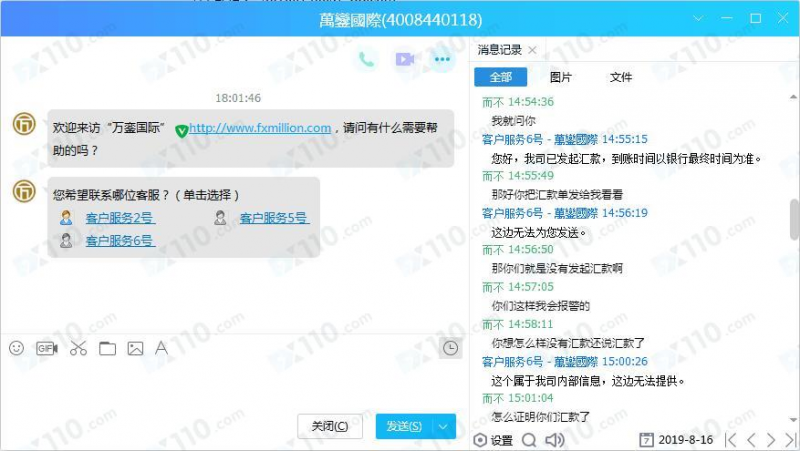Viewport: 800px width, 451px height.
Task: Toggle message history with the clock icon
Action: click(x=450, y=348)
